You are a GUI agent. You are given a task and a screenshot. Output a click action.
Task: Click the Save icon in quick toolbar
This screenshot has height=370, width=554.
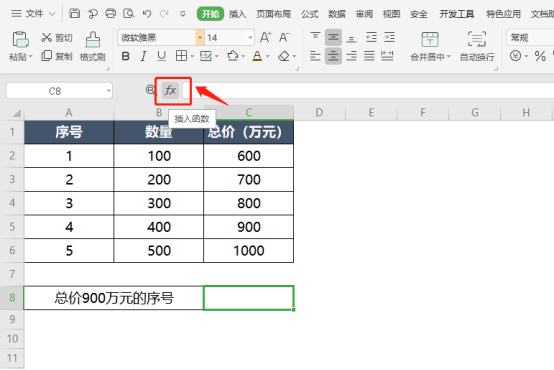coord(74,13)
